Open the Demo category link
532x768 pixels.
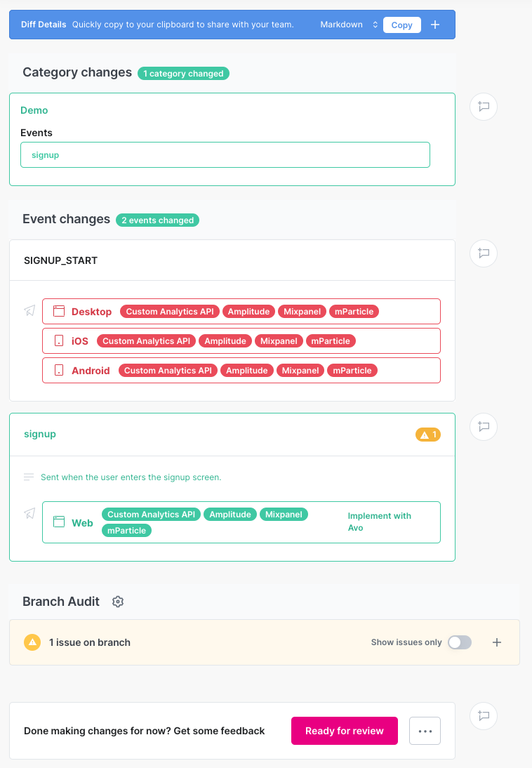click(34, 110)
